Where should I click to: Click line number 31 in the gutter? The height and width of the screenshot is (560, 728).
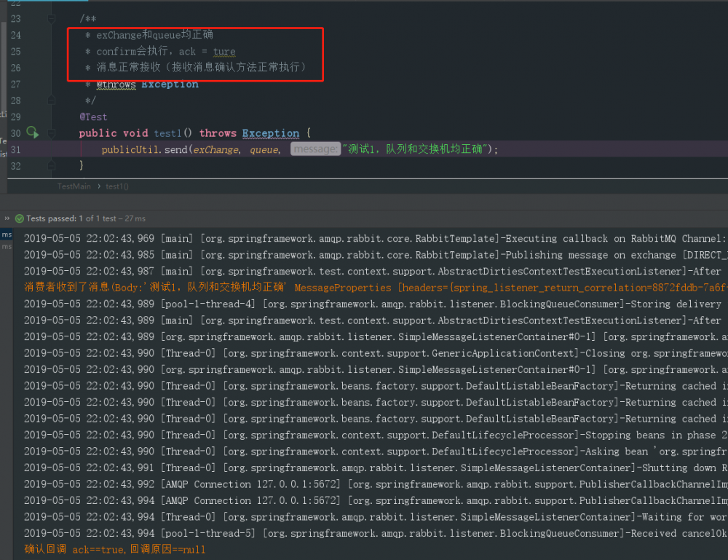[x=15, y=149]
